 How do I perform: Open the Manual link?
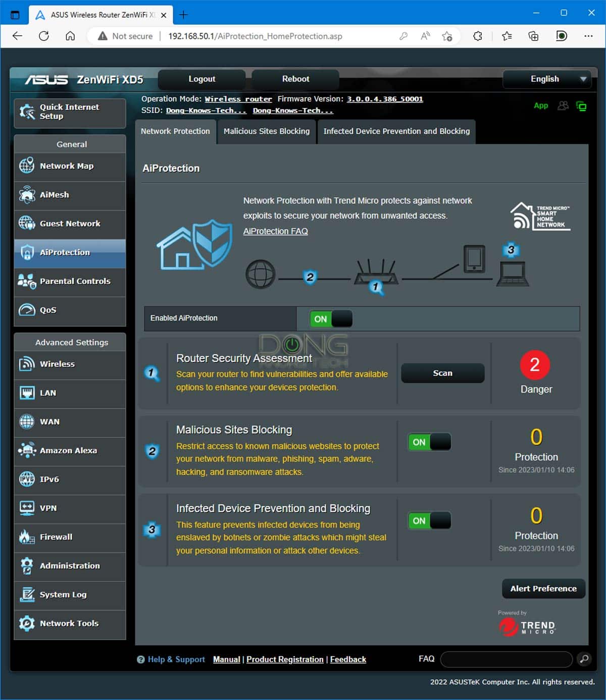point(227,659)
